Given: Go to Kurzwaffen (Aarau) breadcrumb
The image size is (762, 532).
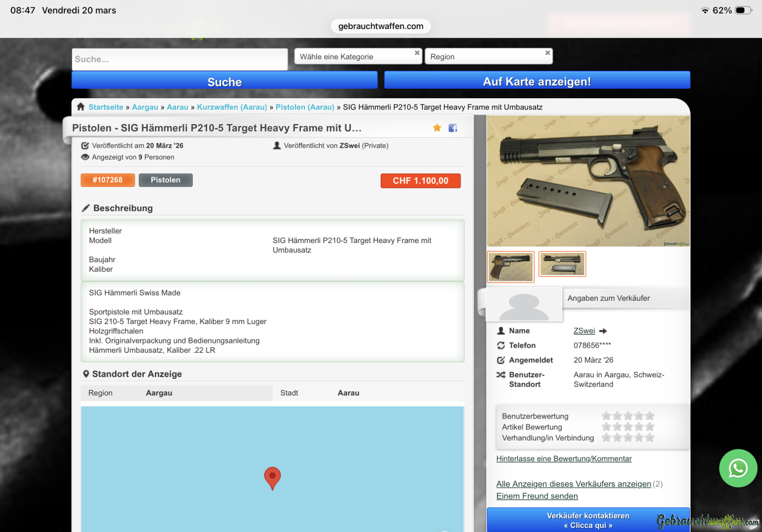Looking at the screenshot, I should pos(232,107).
